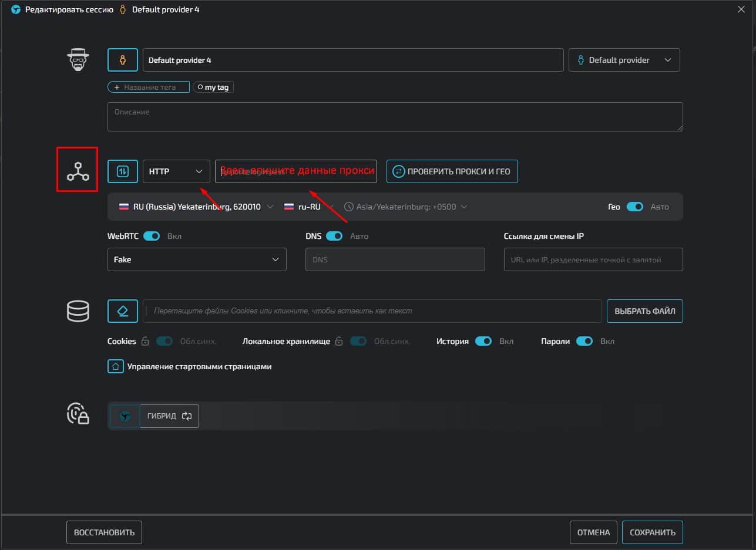Turn off the История toggle

tap(483, 341)
